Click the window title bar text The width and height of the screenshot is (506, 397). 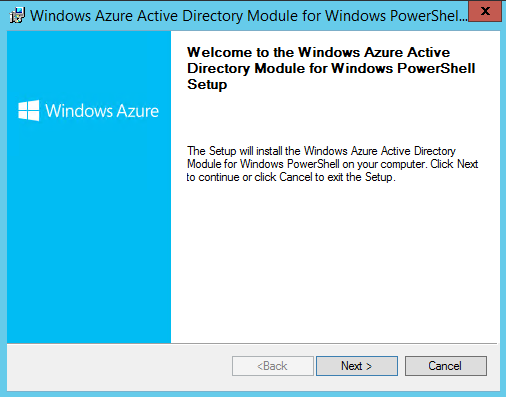249,16
